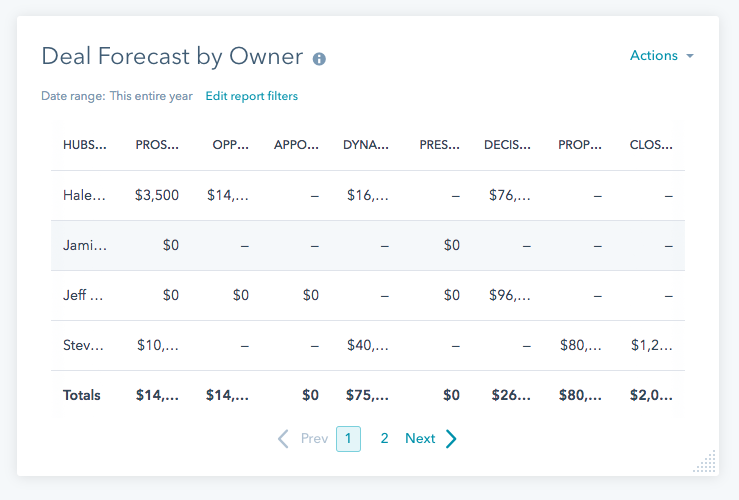Open the Jeff... owner row
This screenshot has width=739, height=500.
[x=84, y=295]
